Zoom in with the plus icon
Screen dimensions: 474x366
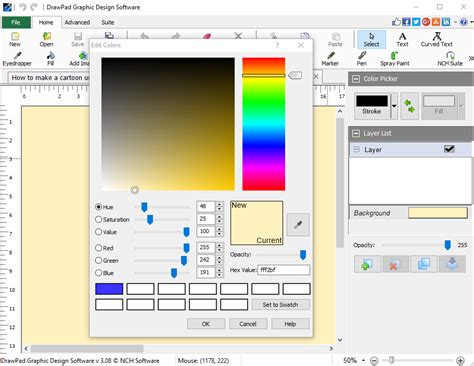point(460,361)
